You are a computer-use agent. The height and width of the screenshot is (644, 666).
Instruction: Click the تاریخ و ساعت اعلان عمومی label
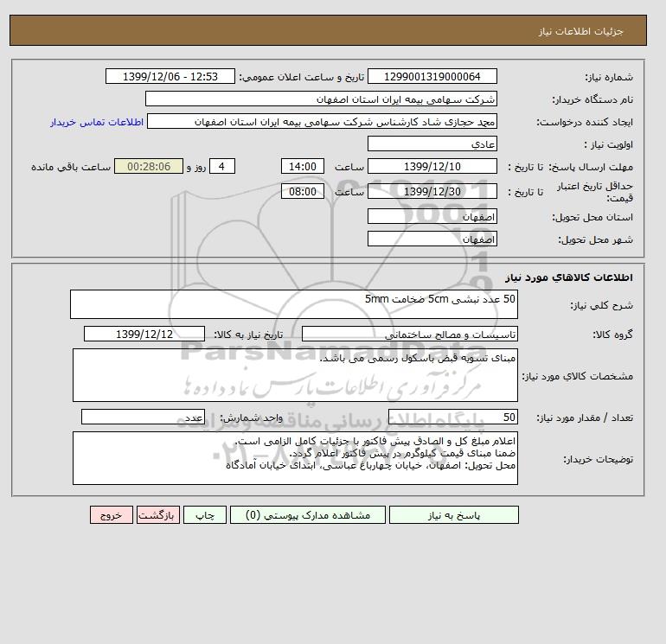(302, 77)
